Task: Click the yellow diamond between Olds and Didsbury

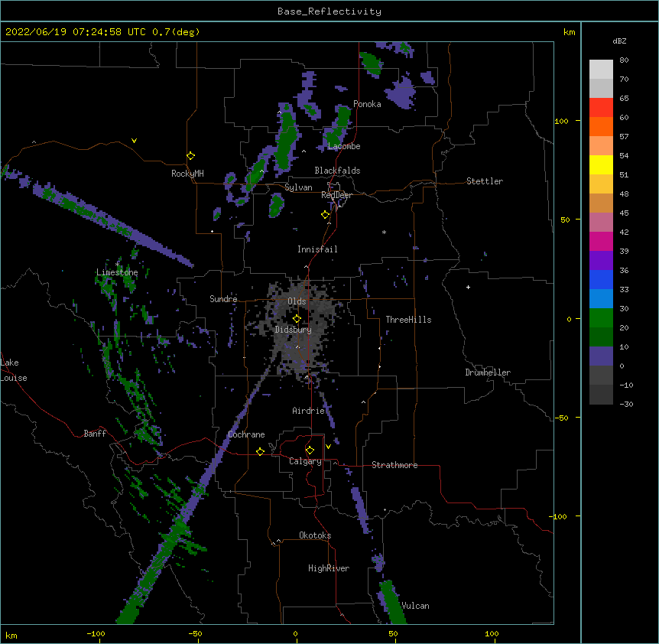Action: point(297,319)
